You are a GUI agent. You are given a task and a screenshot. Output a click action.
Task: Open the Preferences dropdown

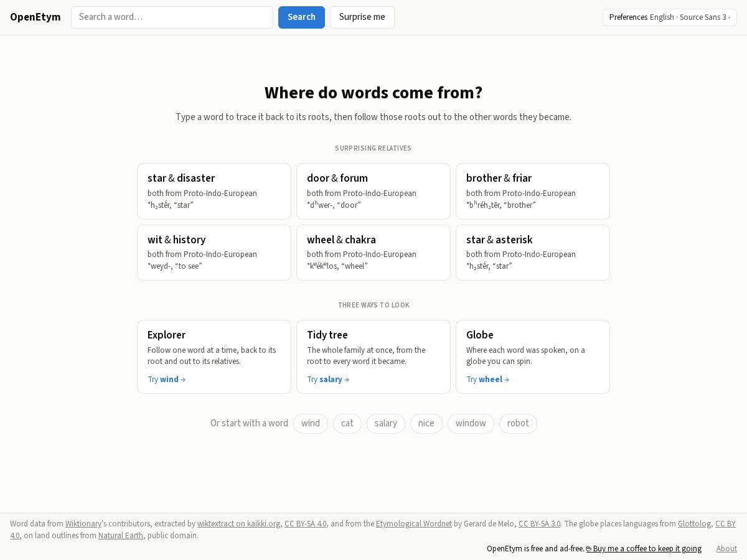[670, 17]
